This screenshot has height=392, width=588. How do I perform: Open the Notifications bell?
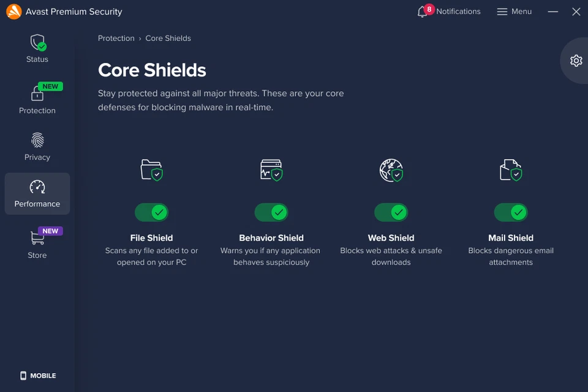(424, 11)
